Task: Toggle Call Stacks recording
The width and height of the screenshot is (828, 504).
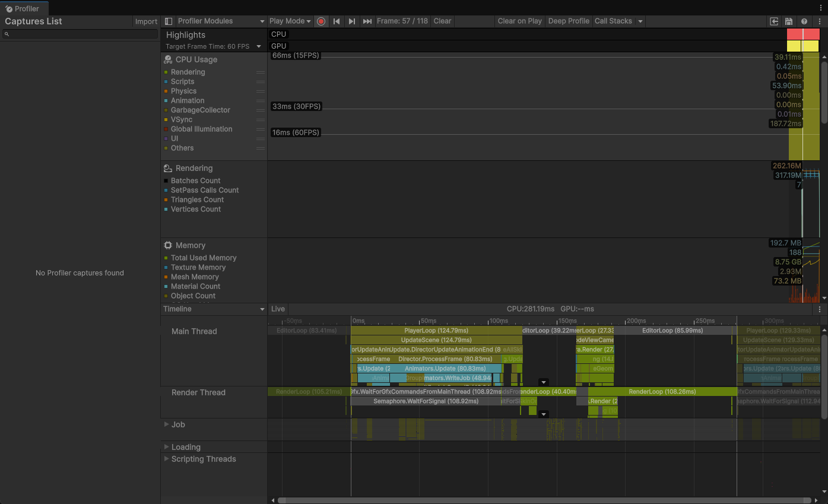Action: tap(613, 21)
